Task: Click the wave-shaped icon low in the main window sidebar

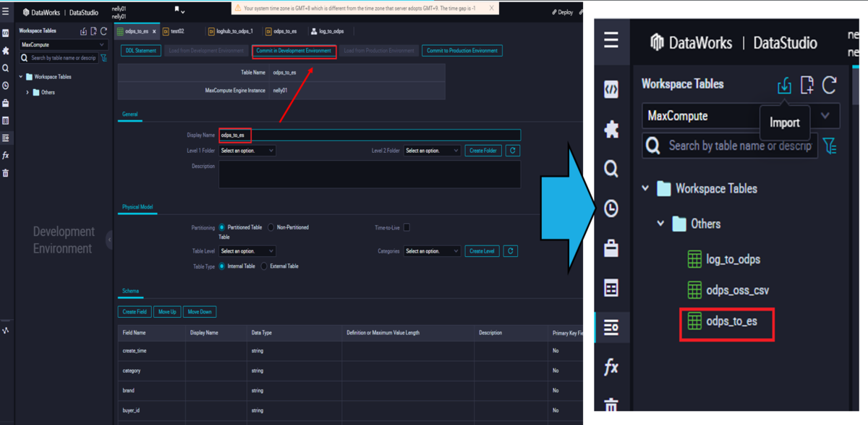Action: [x=6, y=330]
